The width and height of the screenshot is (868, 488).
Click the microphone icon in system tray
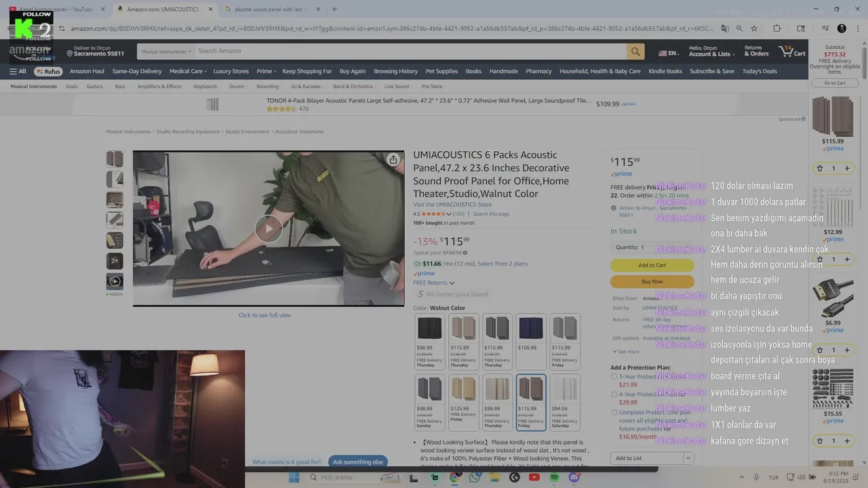[x=756, y=477]
